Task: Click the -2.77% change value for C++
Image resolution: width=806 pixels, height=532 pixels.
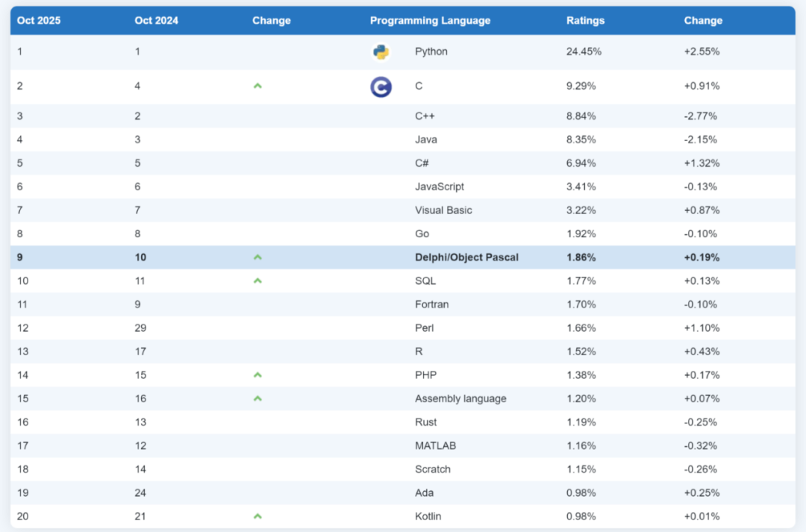Action: pos(701,116)
